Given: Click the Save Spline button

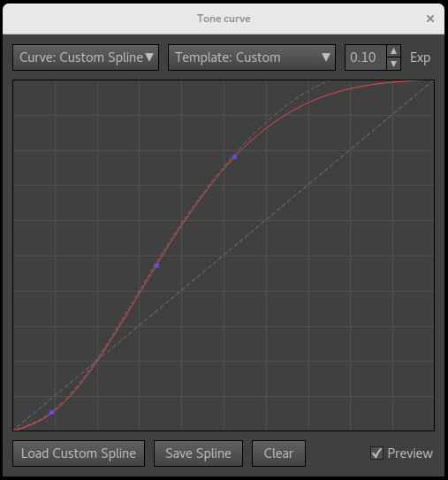Looking at the screenshot, I should pos(198,453).
